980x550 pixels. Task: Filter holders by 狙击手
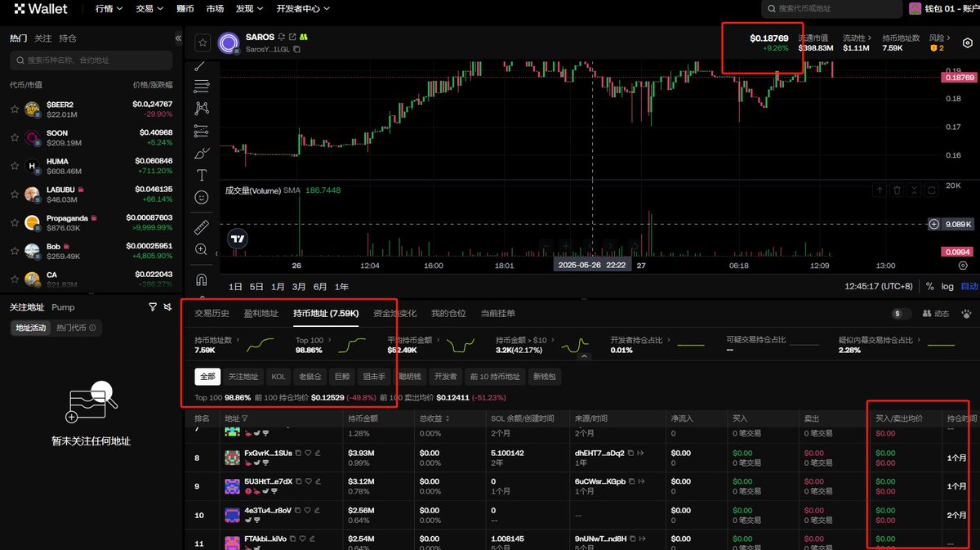[x=373, y=377]
